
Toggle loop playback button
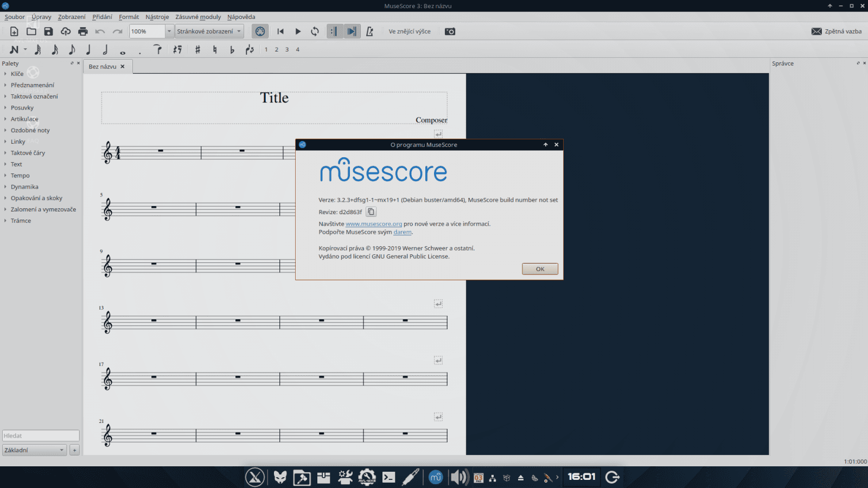coord(315,31)
